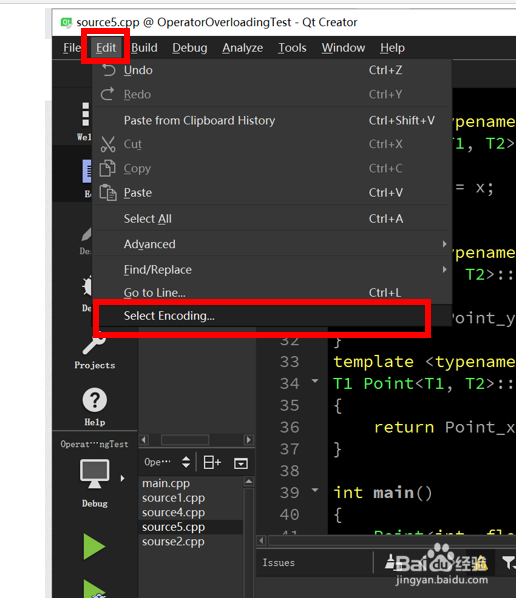Open source4.cpp in open documents
Screen dimensions: 516x598
[174, 513]
